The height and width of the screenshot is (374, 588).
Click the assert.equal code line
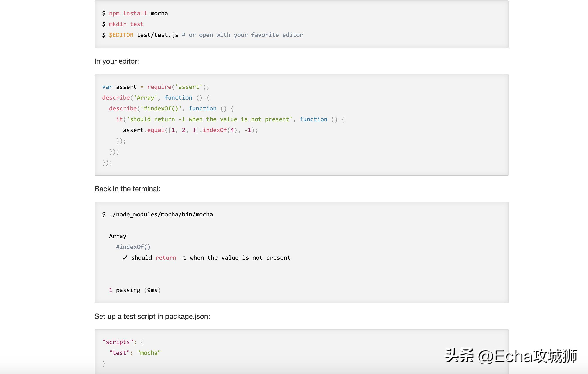click(x=190, y=130)
